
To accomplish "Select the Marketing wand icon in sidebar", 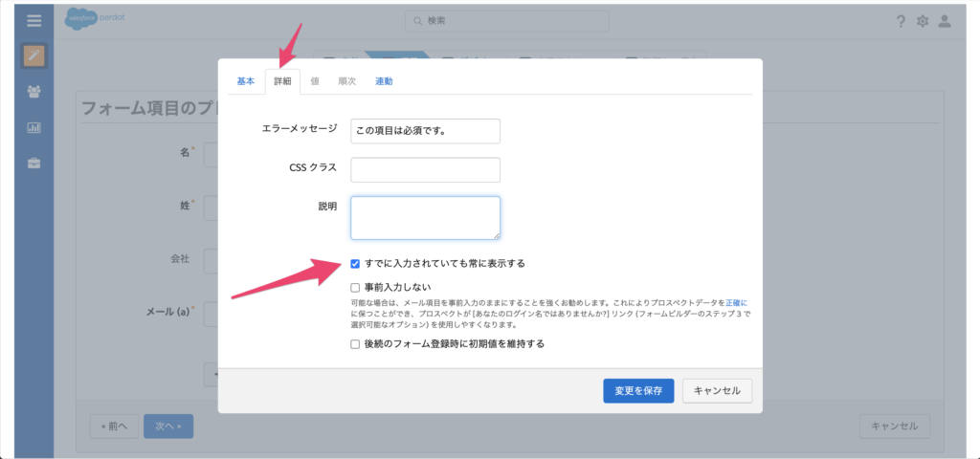I will (34, 56).
